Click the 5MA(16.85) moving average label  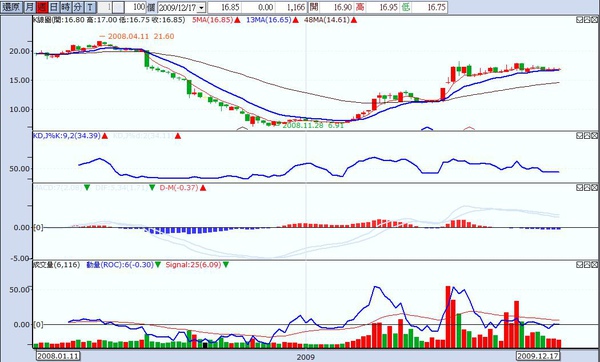pyautogui.click(x=212, y=20)
